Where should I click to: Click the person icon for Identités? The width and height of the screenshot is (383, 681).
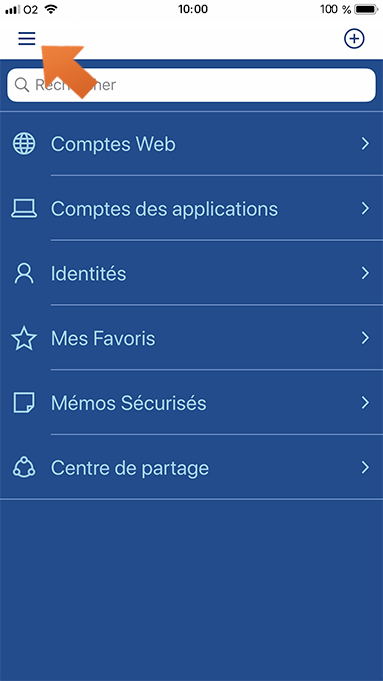pos(24,273)
